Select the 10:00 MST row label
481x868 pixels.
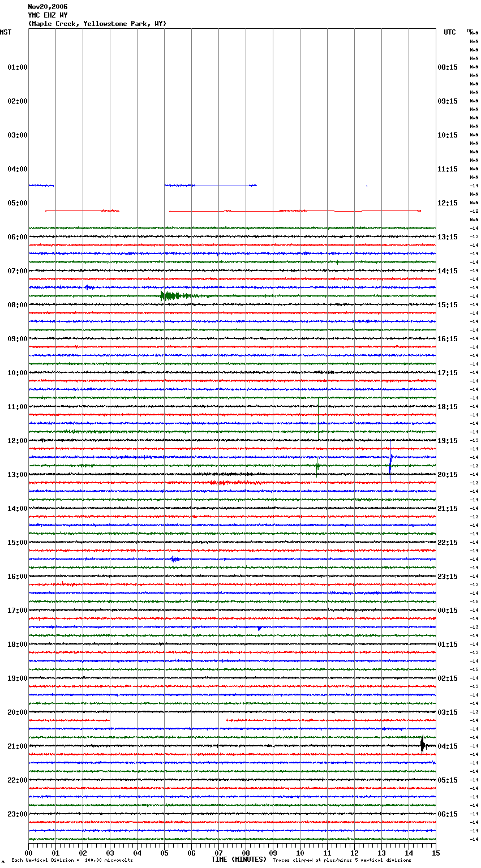pos(18,373)
